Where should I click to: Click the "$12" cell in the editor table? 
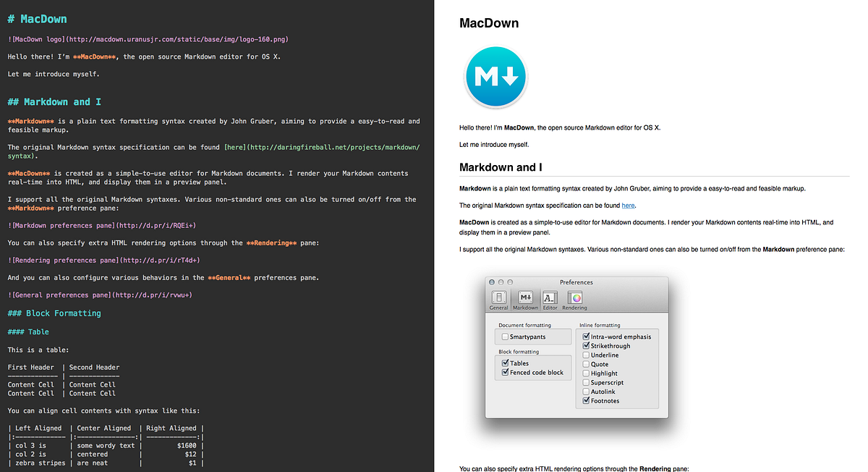pyautogui.click(x=191, y=454)
